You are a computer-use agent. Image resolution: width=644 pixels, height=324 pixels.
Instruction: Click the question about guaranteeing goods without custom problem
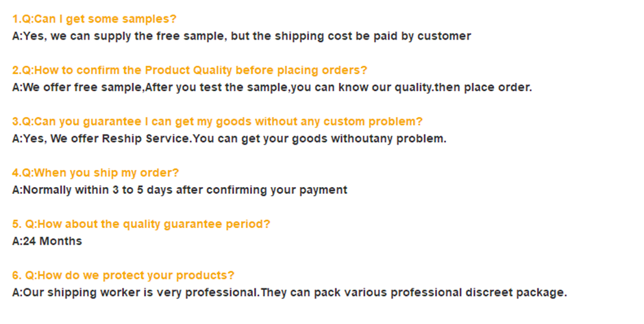[x=217, y=122]
